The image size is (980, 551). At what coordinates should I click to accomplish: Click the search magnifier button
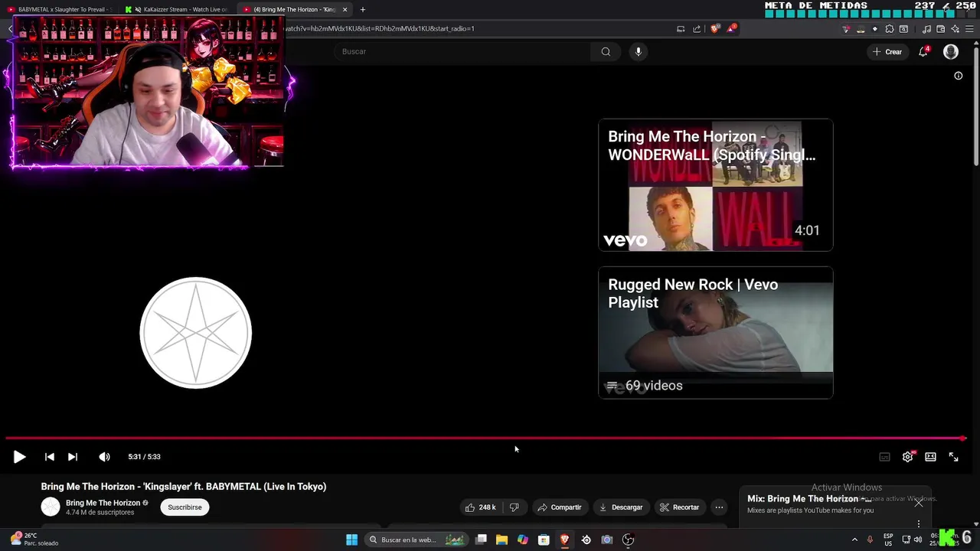[606, 51]
